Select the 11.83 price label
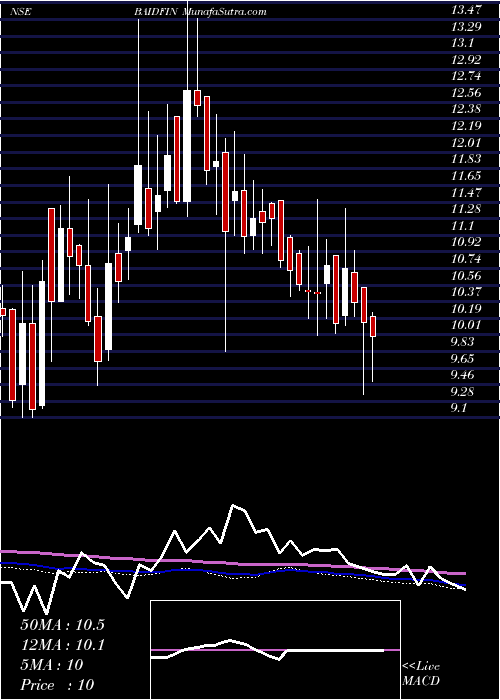500x700 pixels. (466, 159)
